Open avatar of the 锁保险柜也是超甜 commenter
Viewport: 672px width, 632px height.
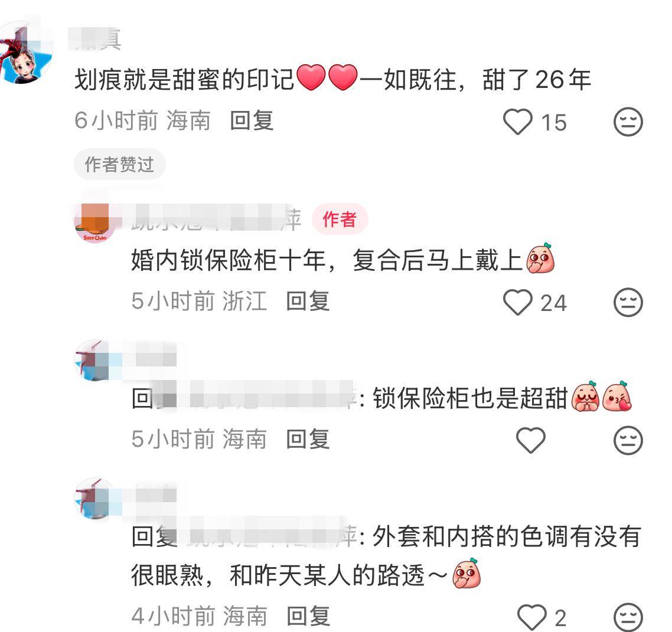coord(95,361)
